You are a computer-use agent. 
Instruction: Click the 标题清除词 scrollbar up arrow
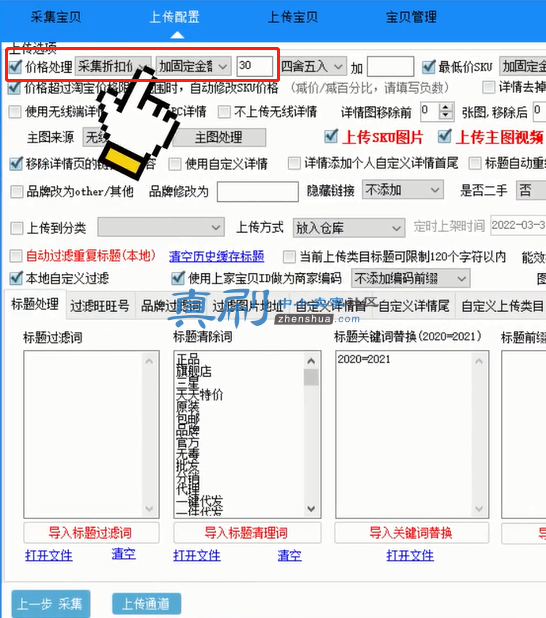point(311,361)
